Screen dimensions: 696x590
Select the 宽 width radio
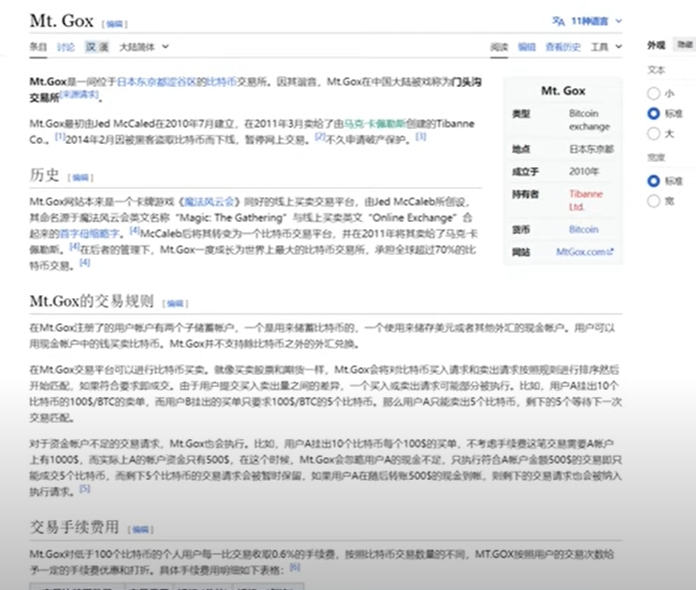coord(653,201)
